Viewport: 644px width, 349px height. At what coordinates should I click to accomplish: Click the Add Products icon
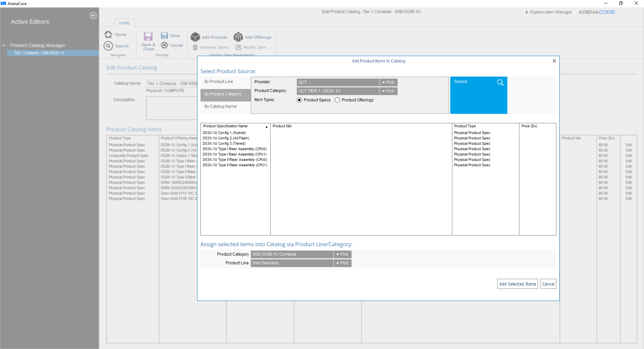[x=195, y=37]
